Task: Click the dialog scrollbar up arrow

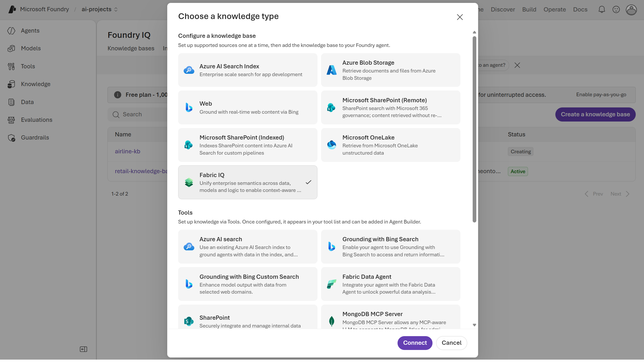Action: pos(474,32)
